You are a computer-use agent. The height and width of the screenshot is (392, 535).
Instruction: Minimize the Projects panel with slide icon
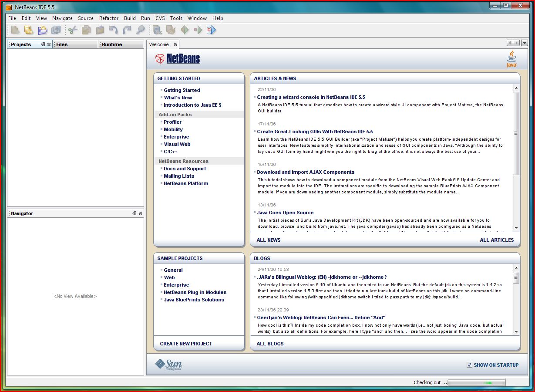click(x=43, y=44)
